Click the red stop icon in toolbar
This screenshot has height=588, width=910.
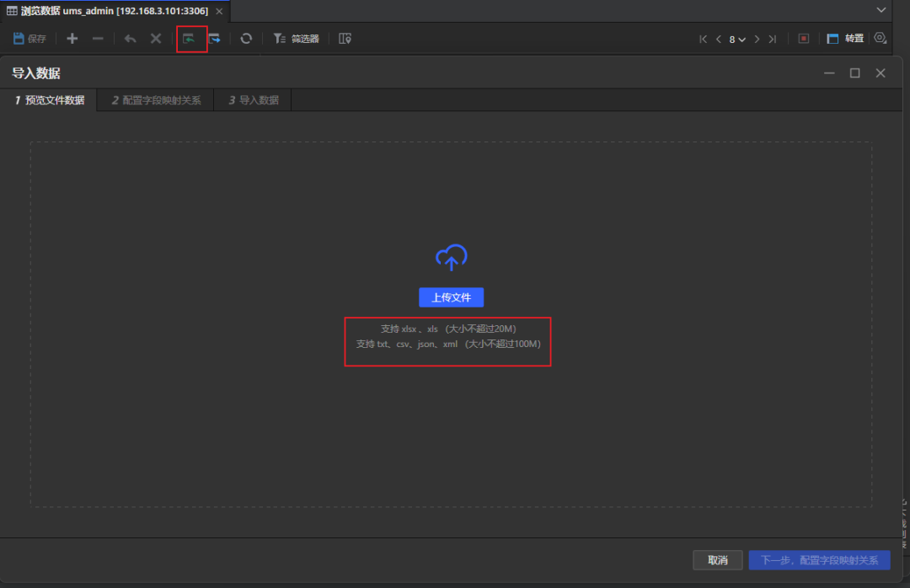click(x=803, y=39)
